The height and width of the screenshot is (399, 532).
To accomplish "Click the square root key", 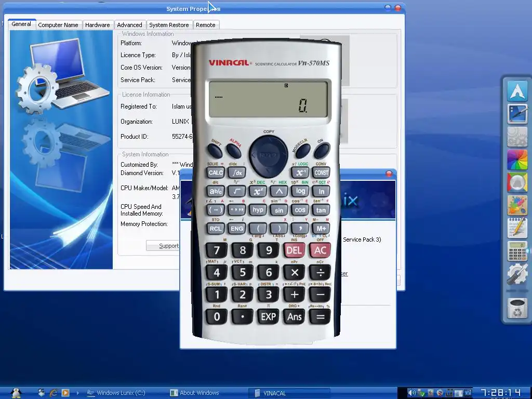I will pos(237,191).
